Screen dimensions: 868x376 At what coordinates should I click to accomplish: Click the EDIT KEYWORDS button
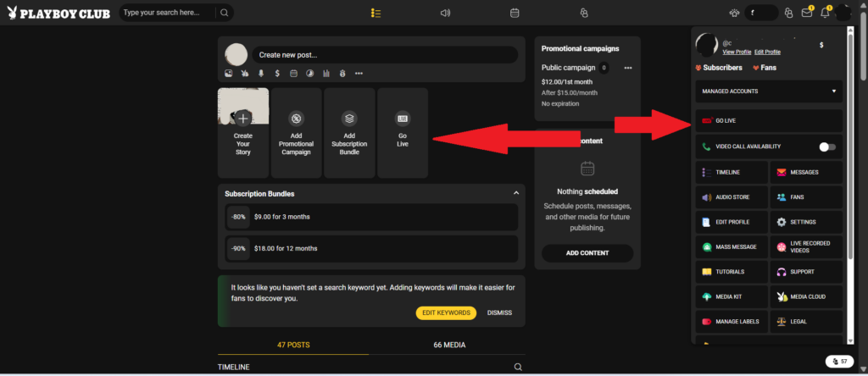coord(446,313)
